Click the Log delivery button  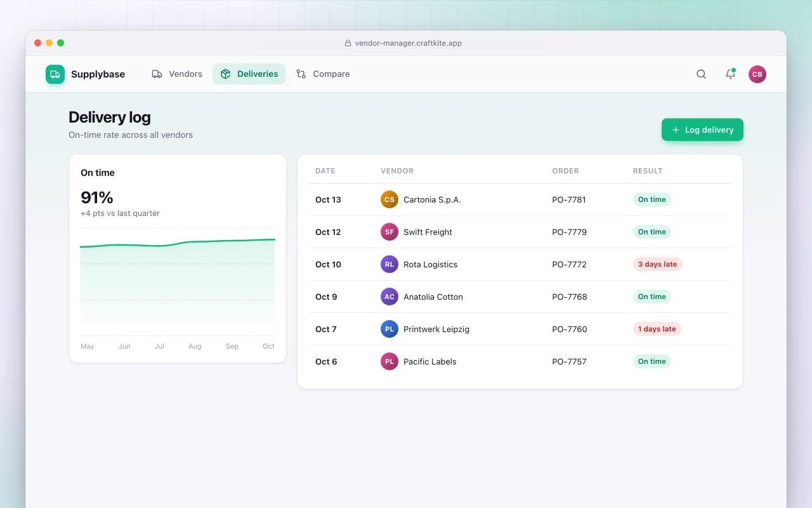(702, 130)
